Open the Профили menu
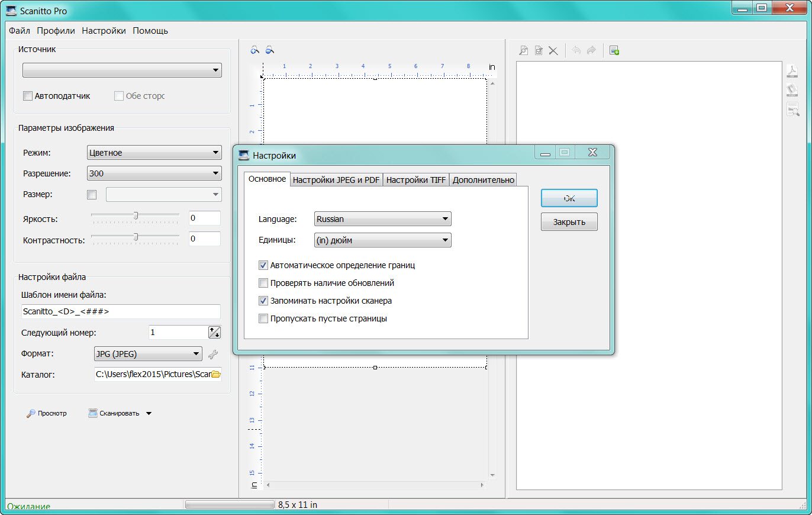The image size is (812, 515). point(56,31)
